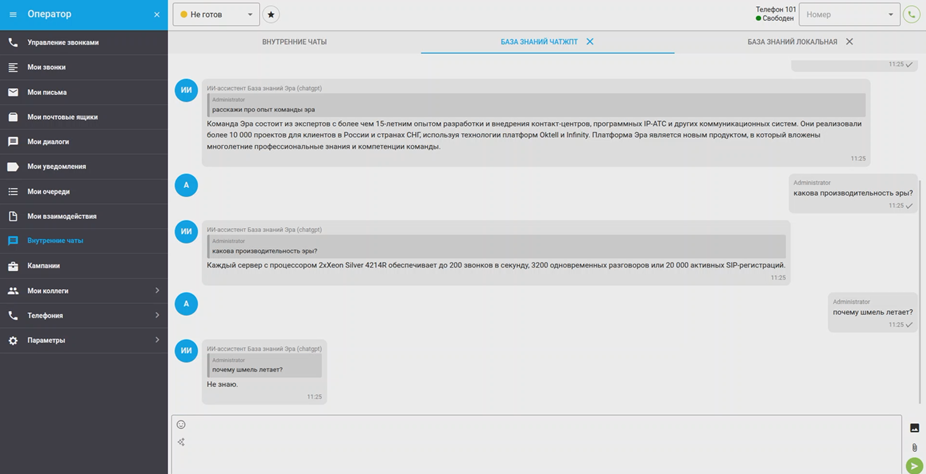Open Управление звонками phone icon

(13, 43)
